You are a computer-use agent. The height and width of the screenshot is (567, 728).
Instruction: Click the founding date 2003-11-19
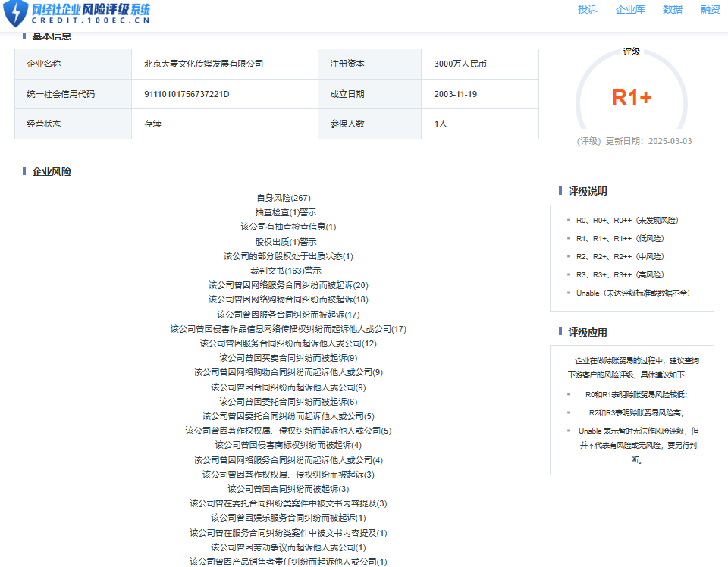point(455,94)
